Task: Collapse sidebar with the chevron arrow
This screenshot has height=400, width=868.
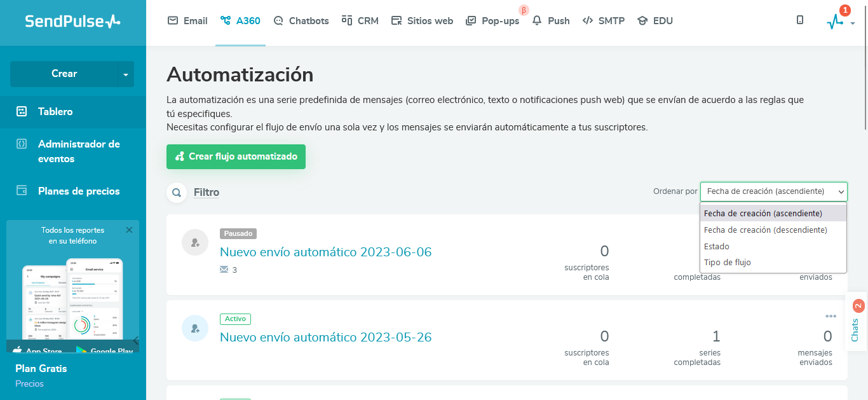Action: (136, 340)
